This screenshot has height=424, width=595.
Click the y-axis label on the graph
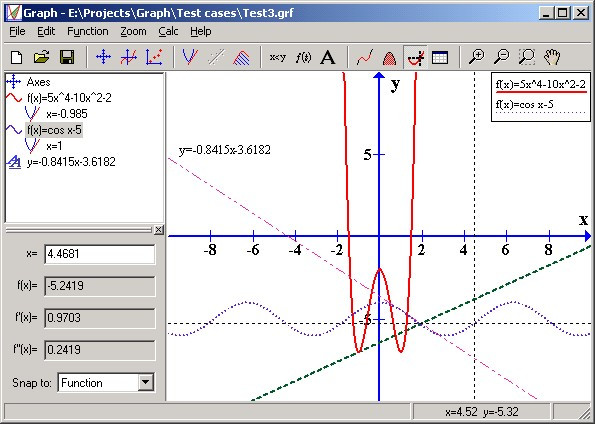pos(395,84)
